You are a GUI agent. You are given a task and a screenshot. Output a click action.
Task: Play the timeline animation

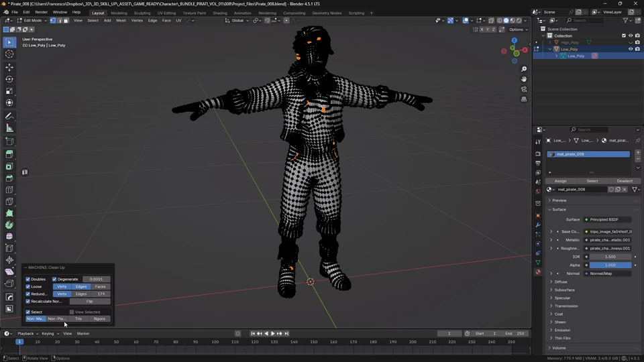coord(273,334)
